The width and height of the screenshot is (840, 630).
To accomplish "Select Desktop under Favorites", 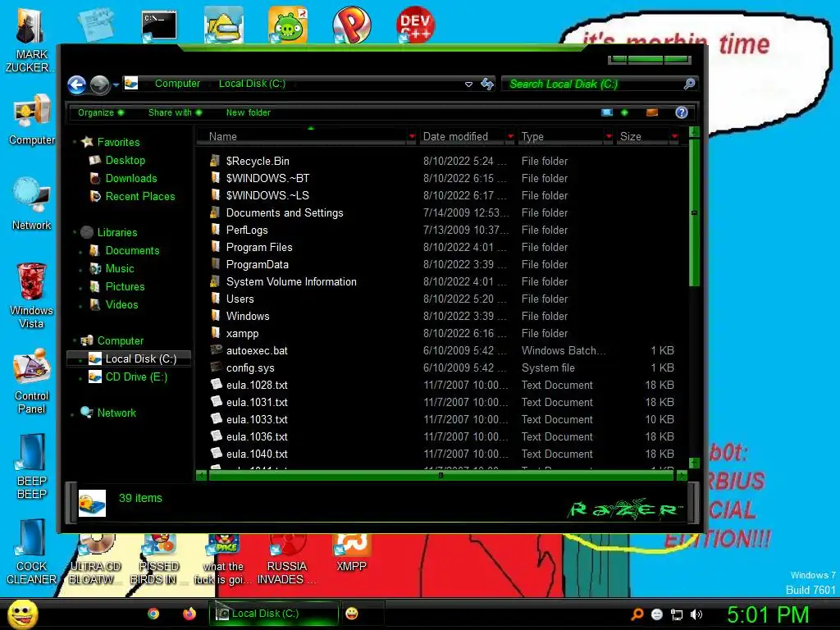I will (x=125, y=160).
